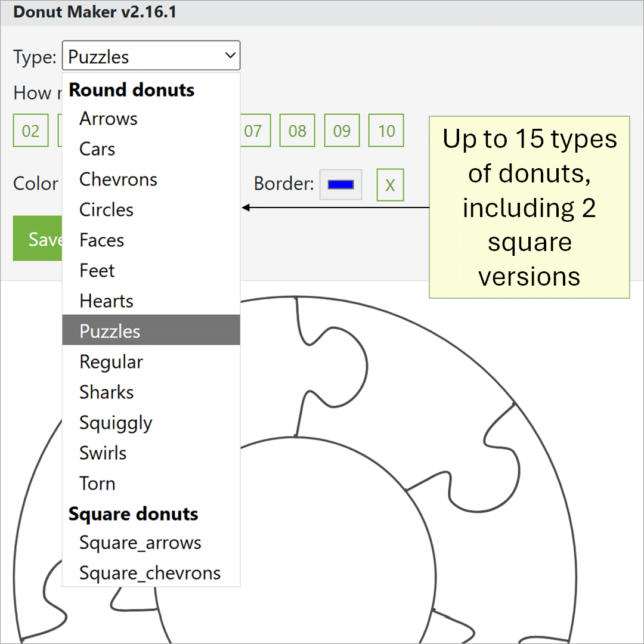The height and width of the screenshot is (644, 644).
Task: Choose Regular donut type
Action: 111,362
